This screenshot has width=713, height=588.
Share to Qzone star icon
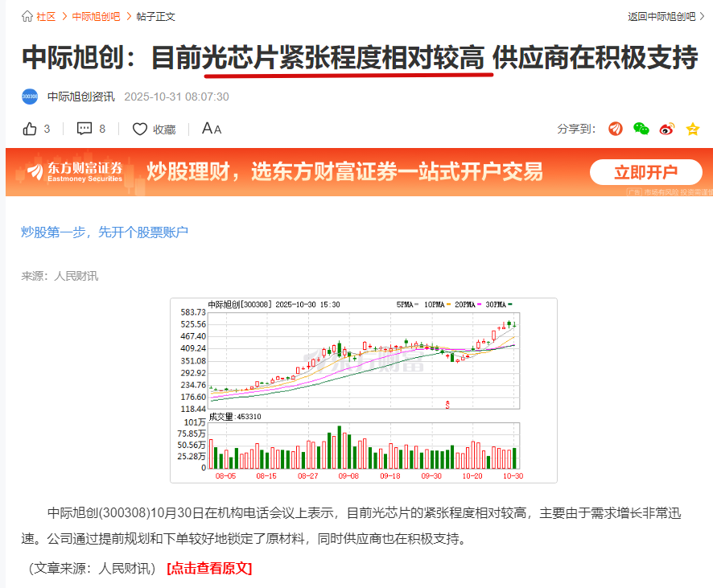click(693, 129)
